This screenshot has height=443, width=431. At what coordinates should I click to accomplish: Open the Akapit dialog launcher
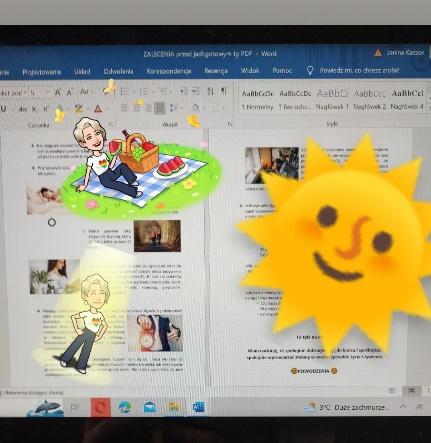(230, 124)
